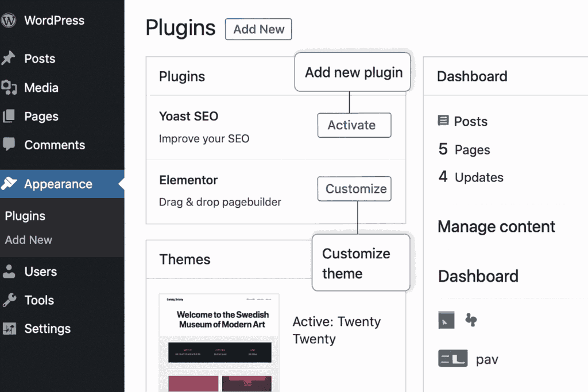
Task: Click the Tools wrench icon
Action: click(x=9, y=300)
